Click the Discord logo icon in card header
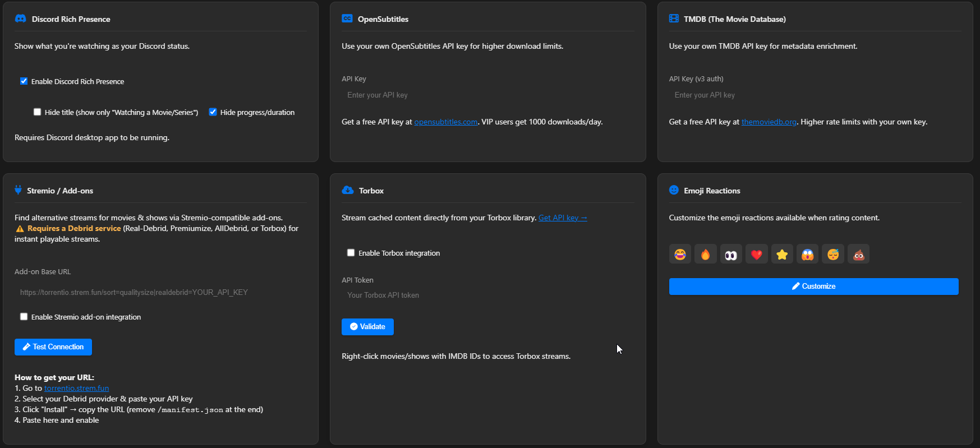 [x=20, y=19]
